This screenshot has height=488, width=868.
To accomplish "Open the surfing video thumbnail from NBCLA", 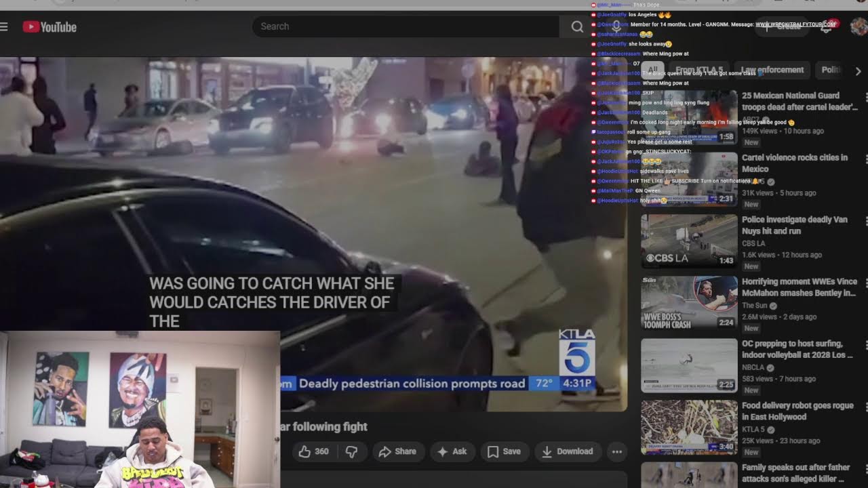I will tap(689, 365).
